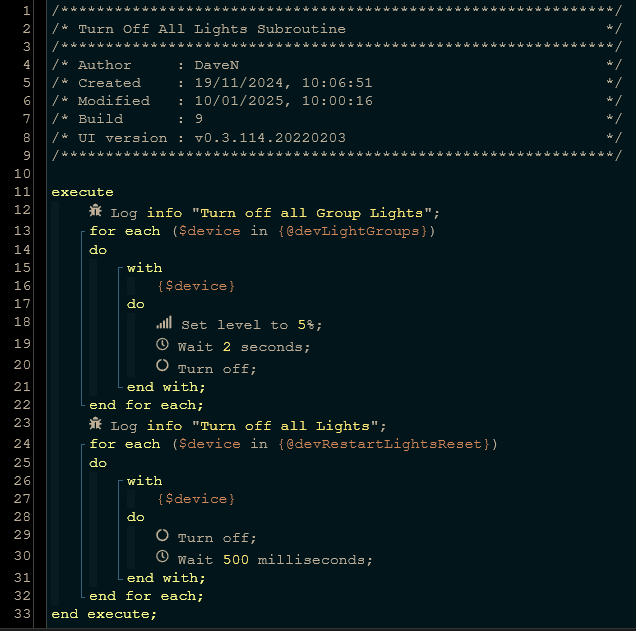Click the signal bars icon for Set level
The image size is (636, 631).
(164, 322)
